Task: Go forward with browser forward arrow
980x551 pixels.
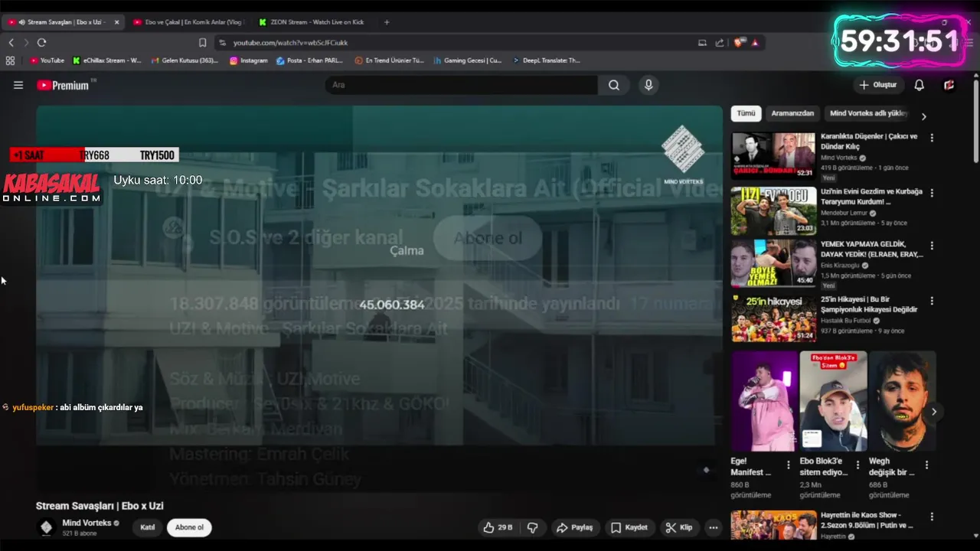Action: tap(26, 43)
